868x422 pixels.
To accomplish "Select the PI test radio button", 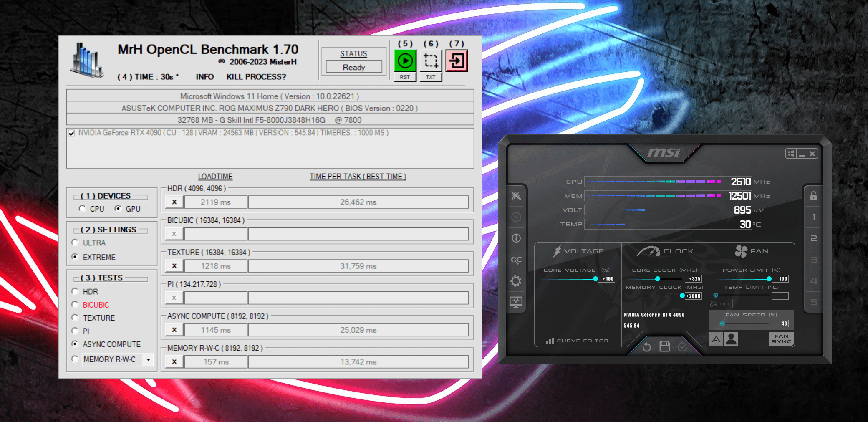I will coord(75,331).
